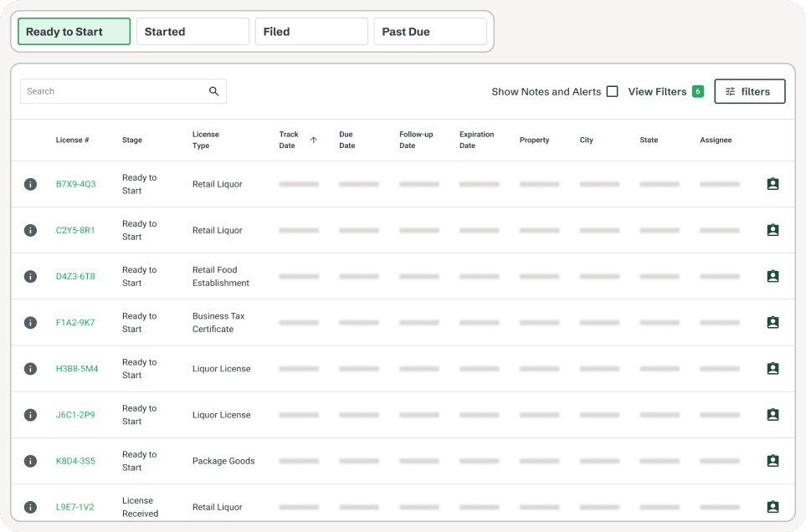The height and width of the screenshot is (532, 806).
Task: Select Business Tax Certificate license type cell
Action: (218, 323)
